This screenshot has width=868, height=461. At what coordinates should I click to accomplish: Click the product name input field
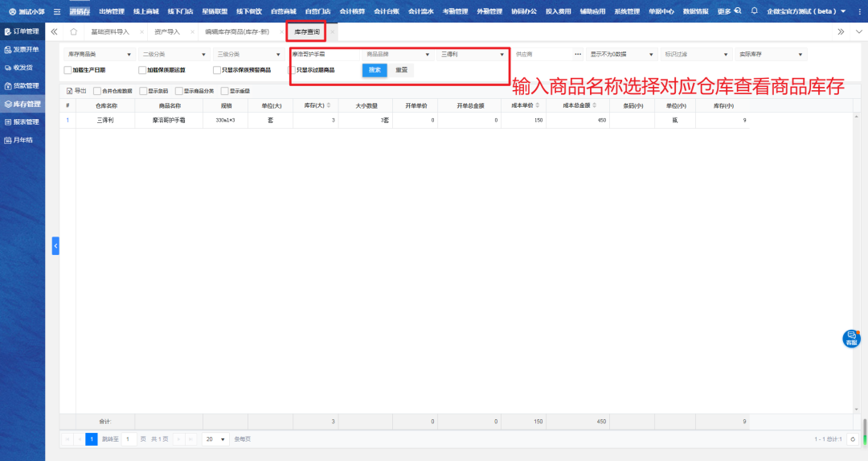click(323, 54)
